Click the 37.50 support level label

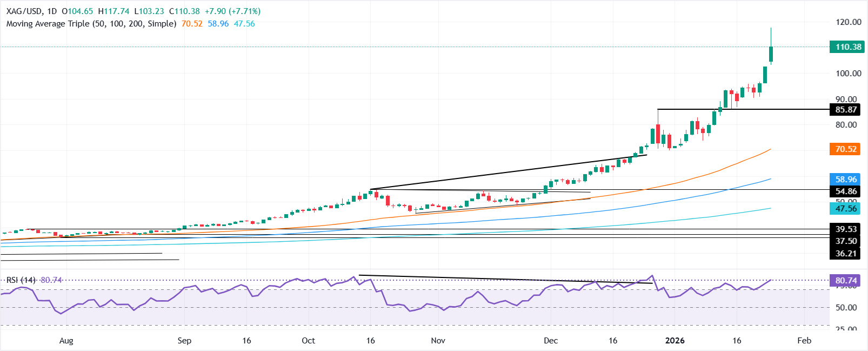point(846,241)
